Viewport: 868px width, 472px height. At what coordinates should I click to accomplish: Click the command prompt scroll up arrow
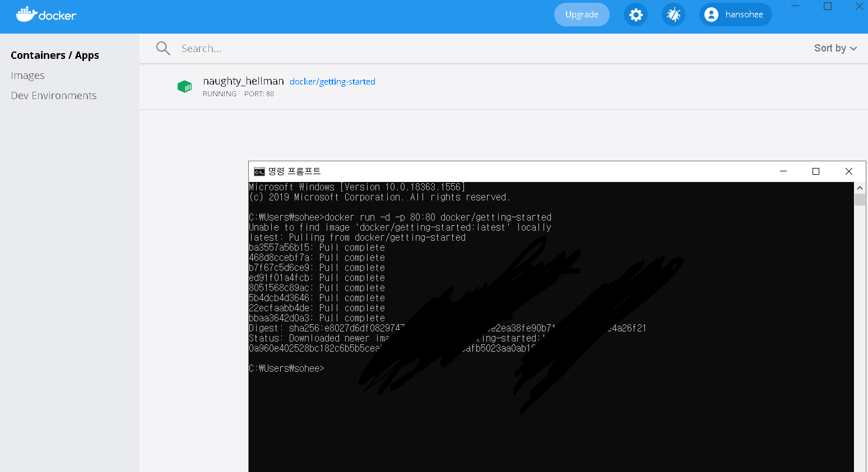tap(860, 188)
